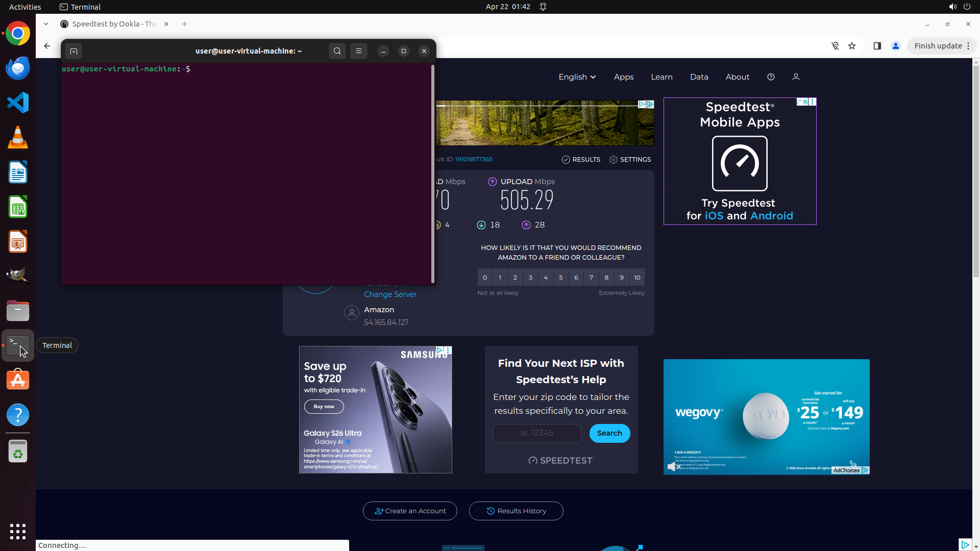The width and height of the screenshot is (980, 551).
Task: Click the terminal search icon
Action: [x=337, y=51]
